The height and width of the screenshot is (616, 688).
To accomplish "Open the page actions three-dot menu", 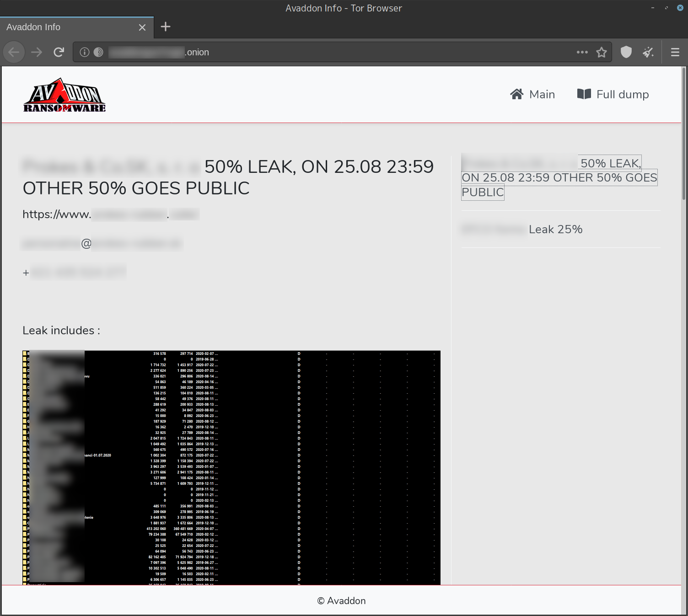I will (x=582, y=52).
